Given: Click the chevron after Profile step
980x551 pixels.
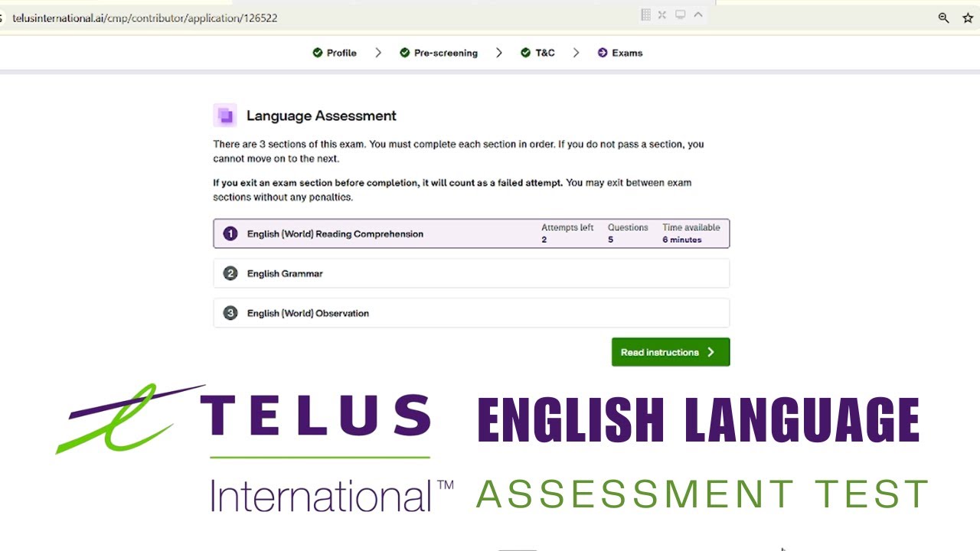Looking at the screenshot, I should click(x=378, y=53).
